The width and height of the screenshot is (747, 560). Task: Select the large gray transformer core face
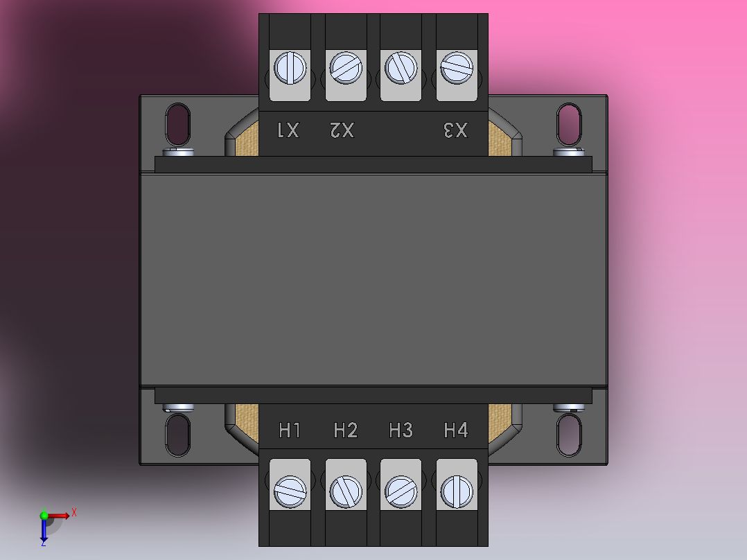pyautogui.click(x=373, y=280)
